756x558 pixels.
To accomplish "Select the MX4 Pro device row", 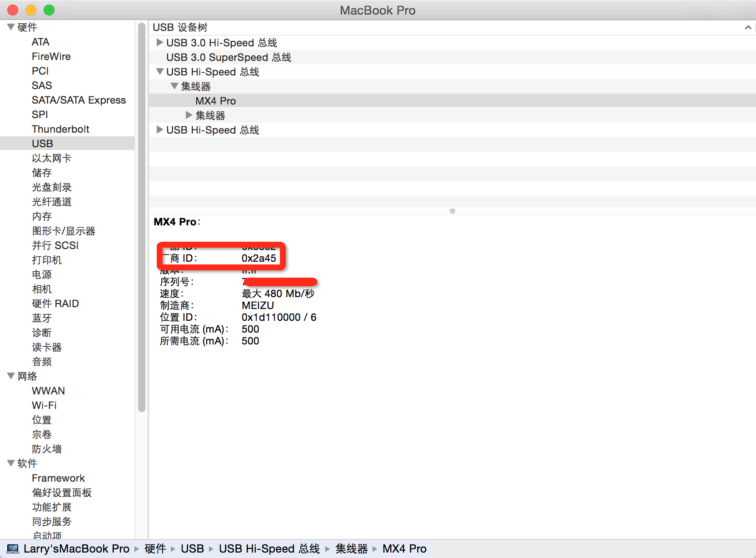I will 452,101.
